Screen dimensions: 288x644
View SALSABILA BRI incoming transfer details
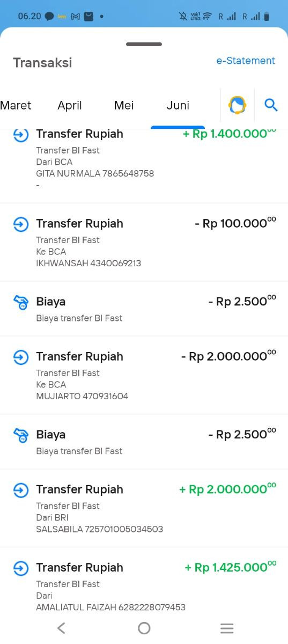click(144, 508)
